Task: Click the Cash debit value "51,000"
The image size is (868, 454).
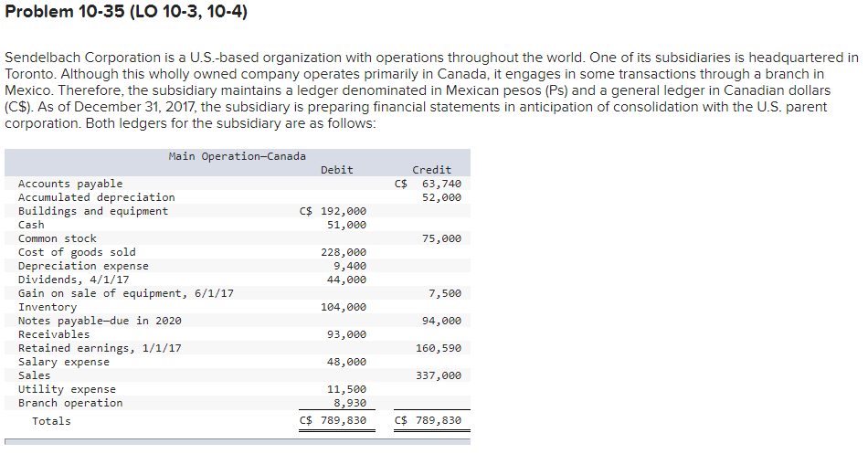Action: tap(346, 225)
